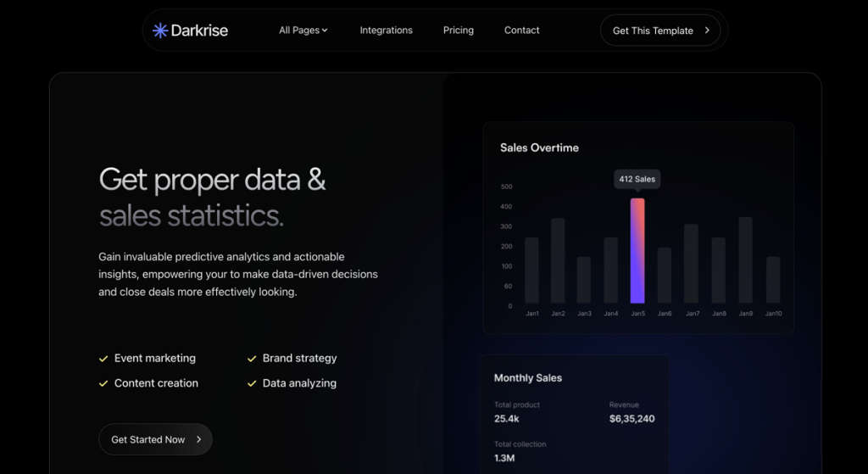
Task: Select the Jan9 bar in chart
Action: coord(745,259)
